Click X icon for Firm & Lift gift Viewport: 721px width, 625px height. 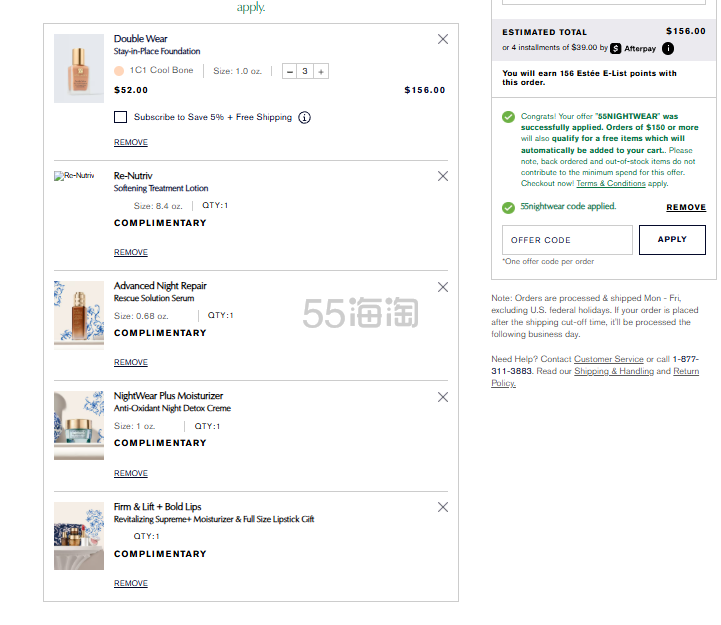(443, 508)
